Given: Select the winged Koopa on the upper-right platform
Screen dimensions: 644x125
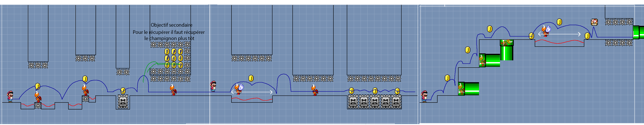Looking at the screenshot, I should [x=546, y=31].
